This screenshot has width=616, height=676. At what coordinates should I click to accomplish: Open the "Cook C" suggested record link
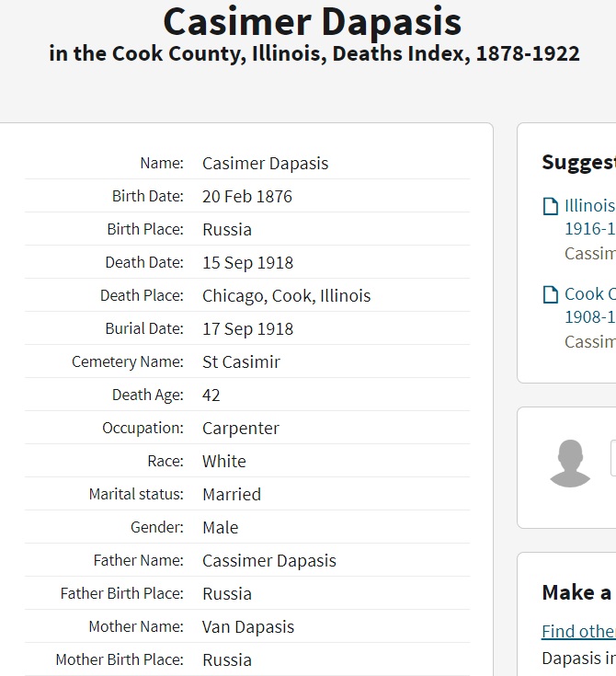click(589, 294)
